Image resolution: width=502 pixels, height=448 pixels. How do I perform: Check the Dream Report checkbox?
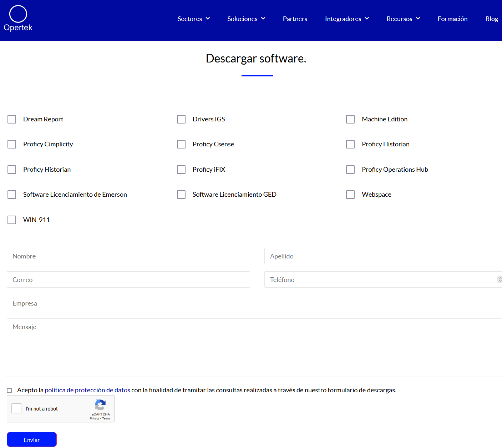12,119
